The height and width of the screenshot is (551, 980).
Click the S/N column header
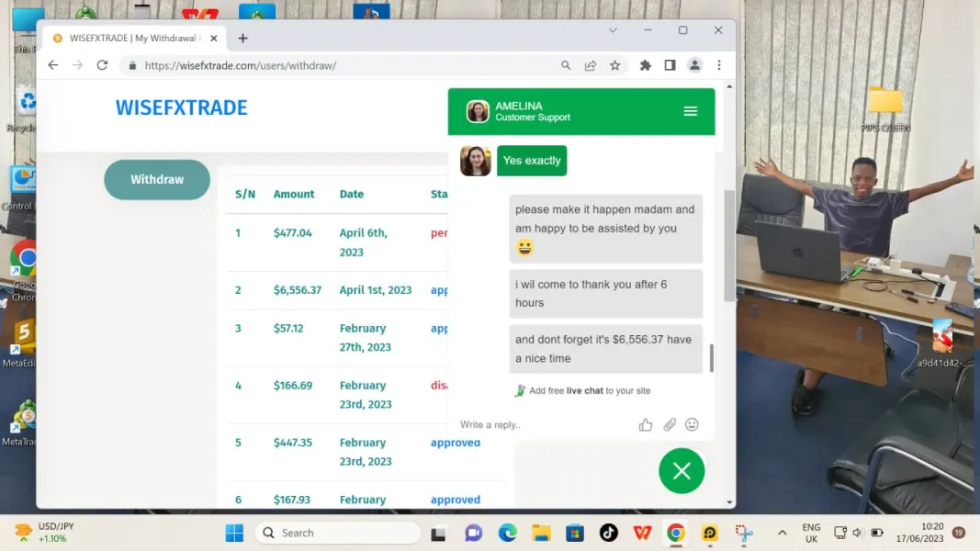[245, 195]
